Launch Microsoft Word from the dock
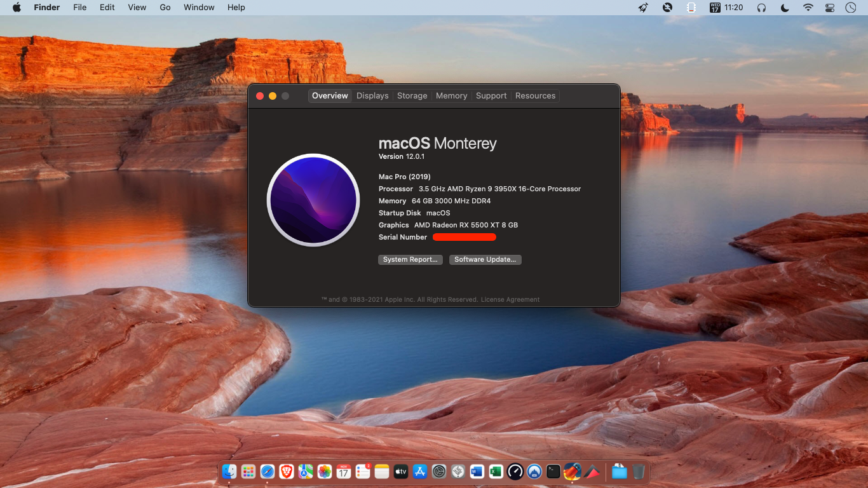 tap(477, 471)
